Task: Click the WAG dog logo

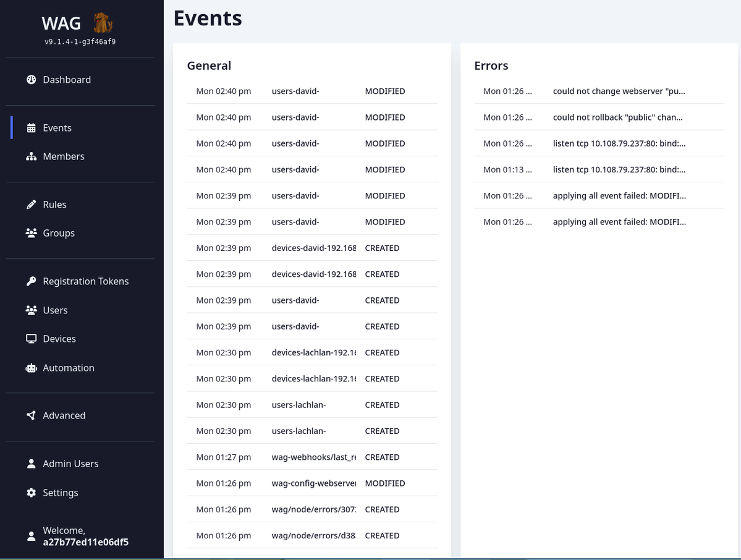Action: coord(103,23)
